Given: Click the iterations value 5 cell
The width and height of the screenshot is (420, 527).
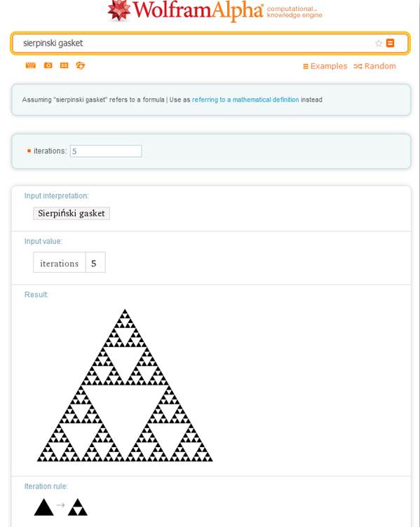Looking at the screenshot, I should tap(95, 263).
